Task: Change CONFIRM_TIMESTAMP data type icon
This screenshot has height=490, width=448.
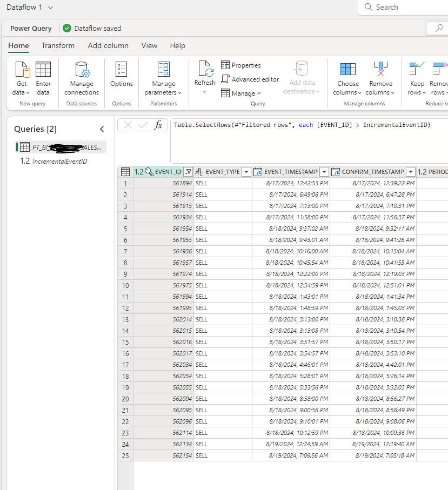Action: pyautogui.click(x=336, y=172)
